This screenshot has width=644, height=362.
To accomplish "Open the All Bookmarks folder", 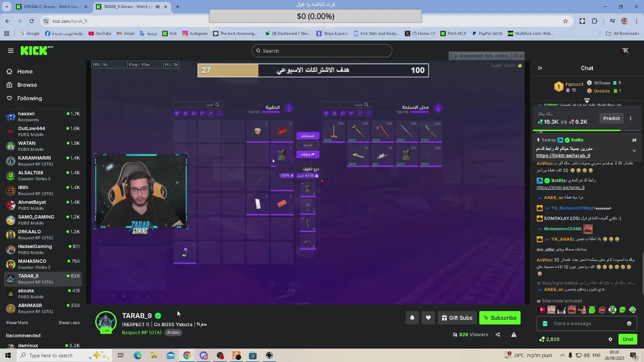I will [x=622, y=34].
